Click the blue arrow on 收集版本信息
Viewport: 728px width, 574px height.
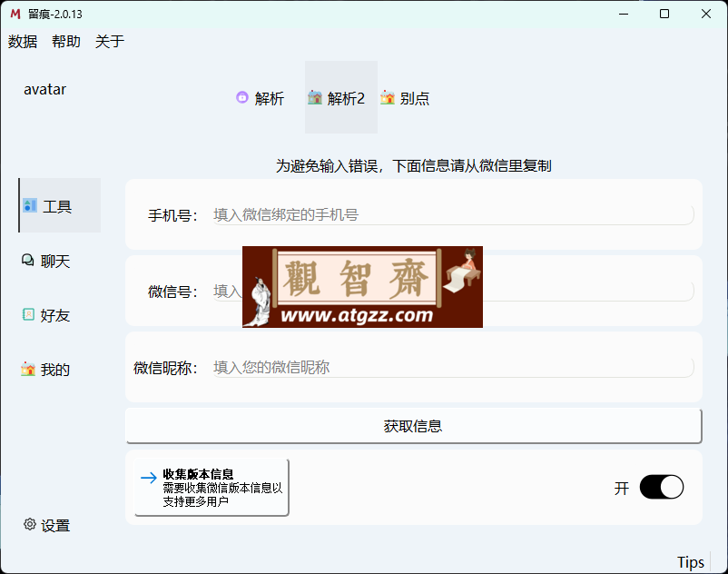point(149,478)
